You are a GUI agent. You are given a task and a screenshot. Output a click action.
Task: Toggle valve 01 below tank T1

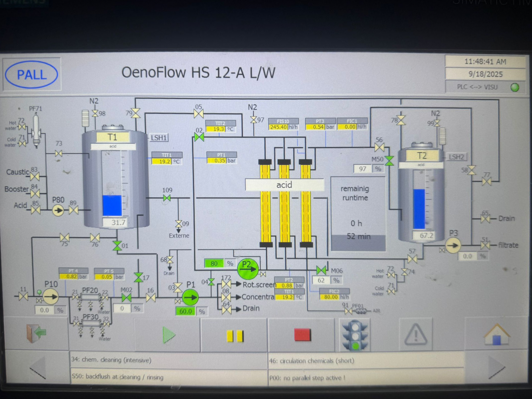(117, 246)
